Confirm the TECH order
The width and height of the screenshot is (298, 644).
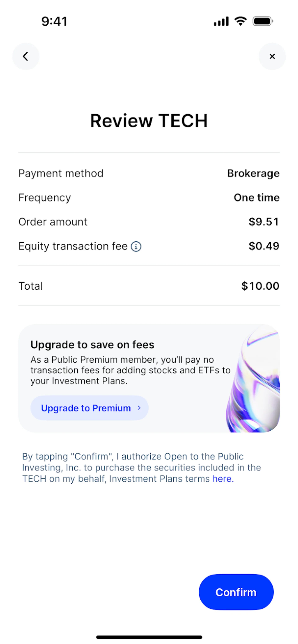[x=236, y=592]
